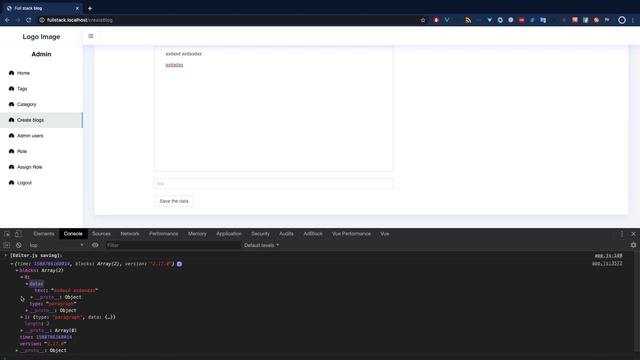This screenshot has height=360, width=640.
Task: Open the Home sidebar link
Action: [x=23, y=73]
